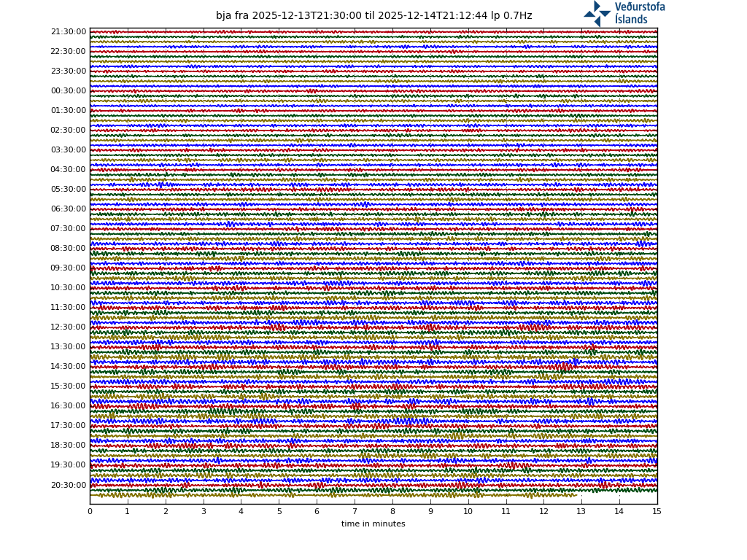Click the 15:30:00 time label
Viewport: 747px width, 560px height.
pyautogui.click(x=69, y=386)
